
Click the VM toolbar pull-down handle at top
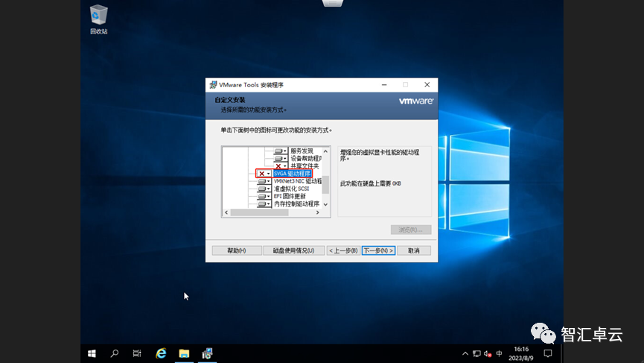tap(333, 3)
